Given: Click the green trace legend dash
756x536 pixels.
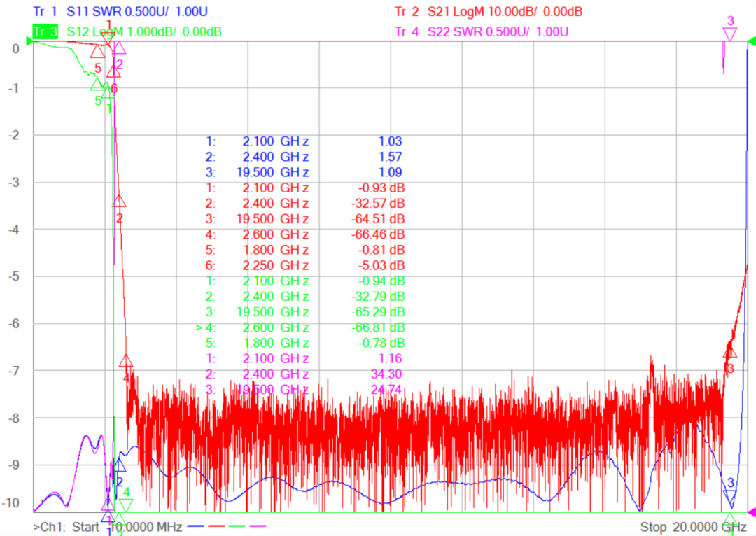Looking at the screenshot, I should point(237,526).
